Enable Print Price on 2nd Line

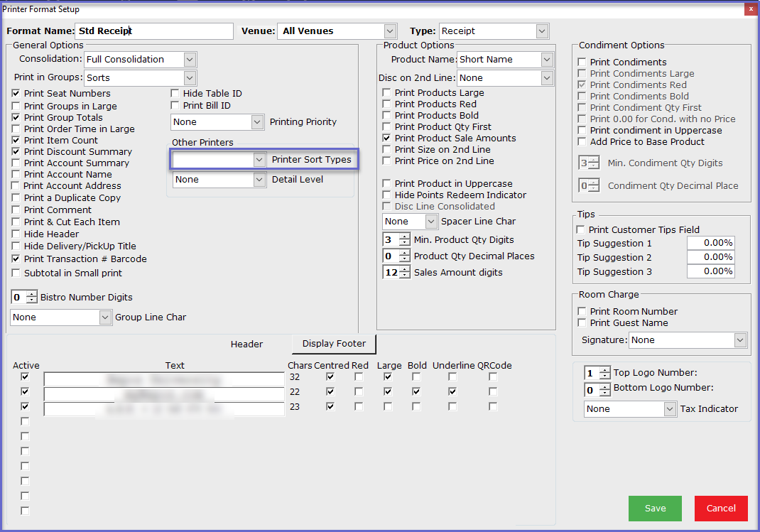pos(386,161)
